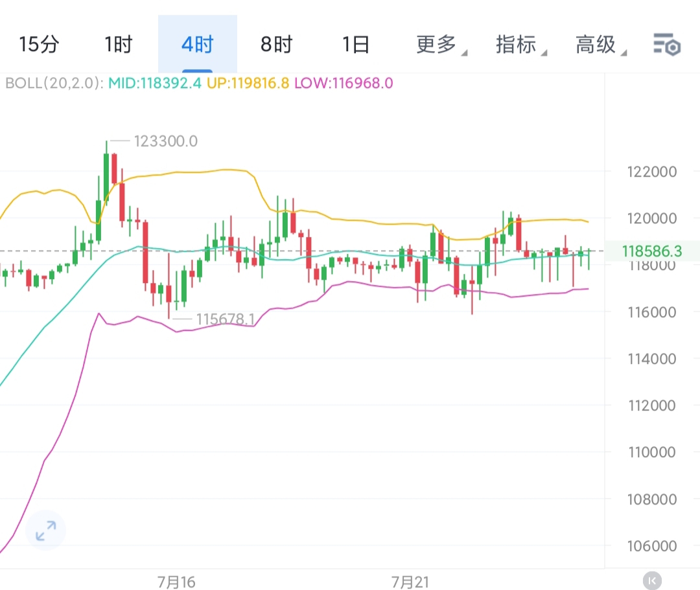Switch chart to 8时 interval
Screen dimensions: 700x590
coord(277,45)
